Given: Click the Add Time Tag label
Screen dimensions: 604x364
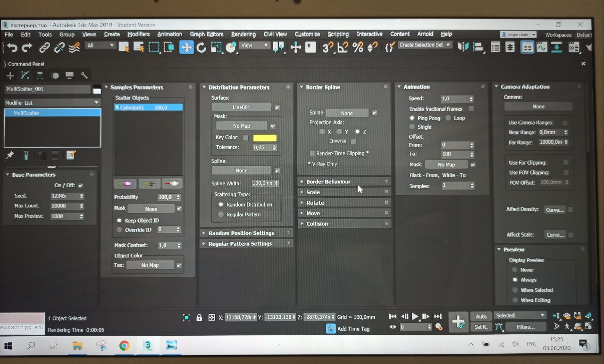Looking at the screenshot, I should tap(353, 329).
